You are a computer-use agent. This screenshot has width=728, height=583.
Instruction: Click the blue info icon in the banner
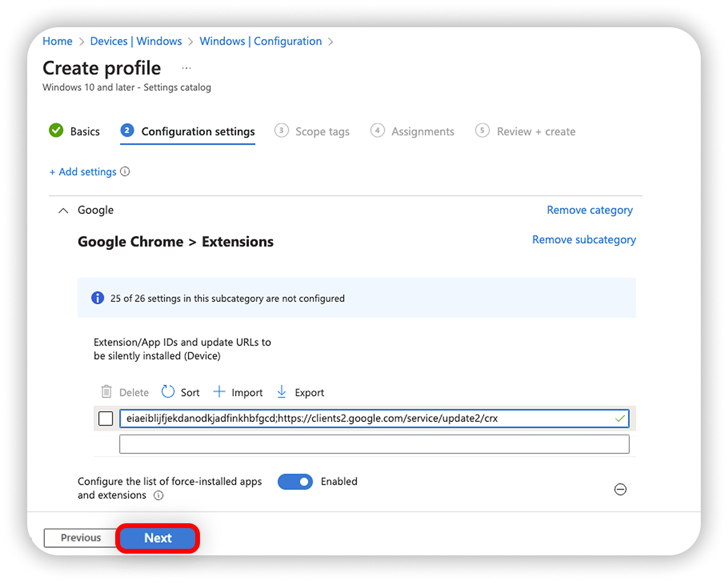[x=98, y=298]
